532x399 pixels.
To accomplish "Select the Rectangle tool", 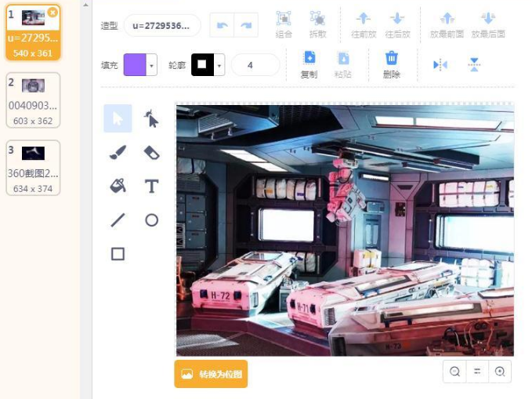I will [118, 254].
